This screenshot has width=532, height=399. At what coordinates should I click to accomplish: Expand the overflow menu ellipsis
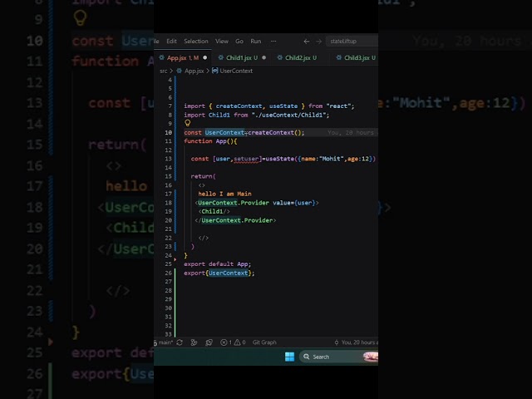273,41
